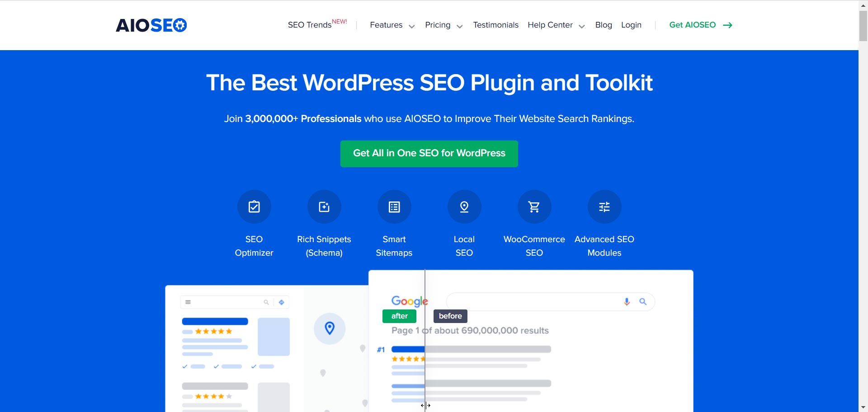This screenshot has height=412, width=868.
Task: Select the Local SEO pin icon
Action: [x=464, y=207]
